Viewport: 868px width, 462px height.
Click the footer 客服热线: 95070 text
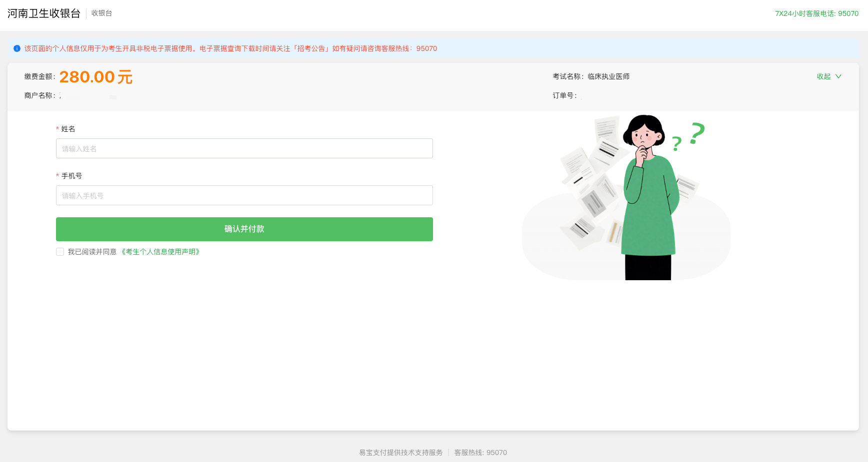pyautogui.click(x=480, y=453)
